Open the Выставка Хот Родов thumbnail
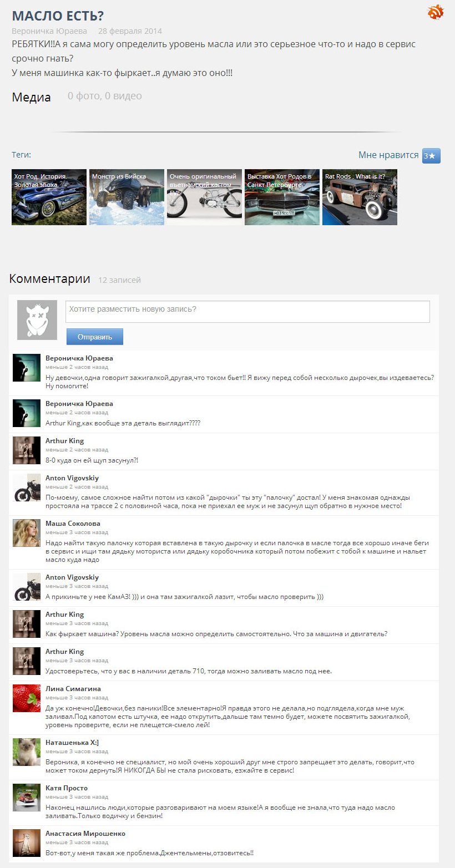 pos(282,197)
